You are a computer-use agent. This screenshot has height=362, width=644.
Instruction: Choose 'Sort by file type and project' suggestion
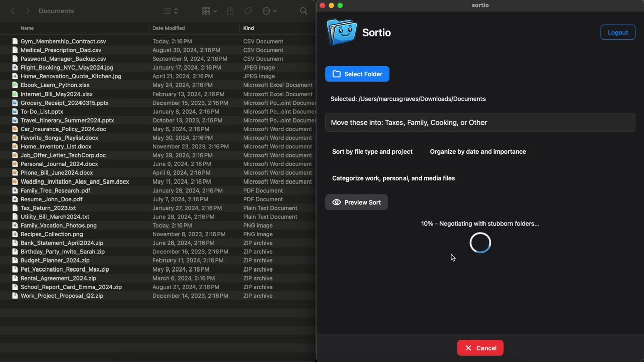click(x=372, y=151)
